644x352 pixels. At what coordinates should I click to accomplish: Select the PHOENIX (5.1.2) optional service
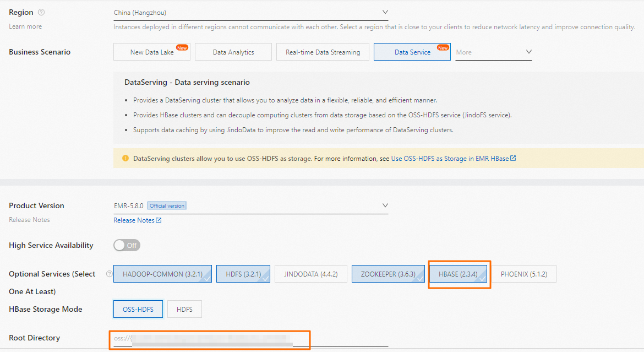coord(523,274)
